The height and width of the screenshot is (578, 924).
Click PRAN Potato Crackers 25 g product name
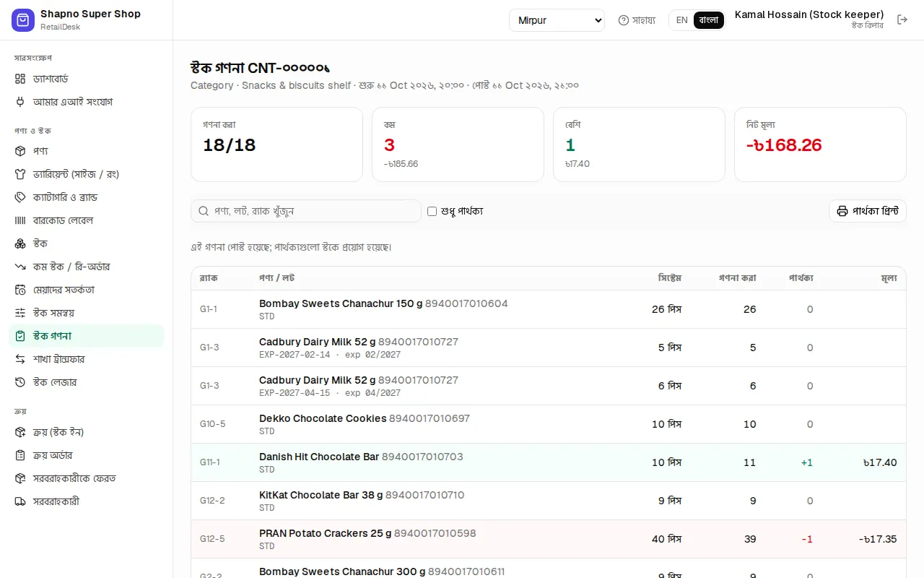tap(326, 533)
